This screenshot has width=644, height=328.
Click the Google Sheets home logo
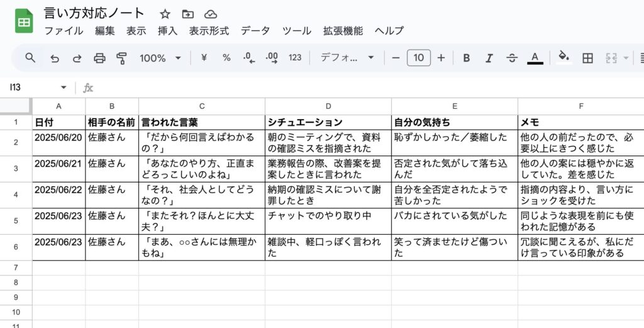pos(24,21)
